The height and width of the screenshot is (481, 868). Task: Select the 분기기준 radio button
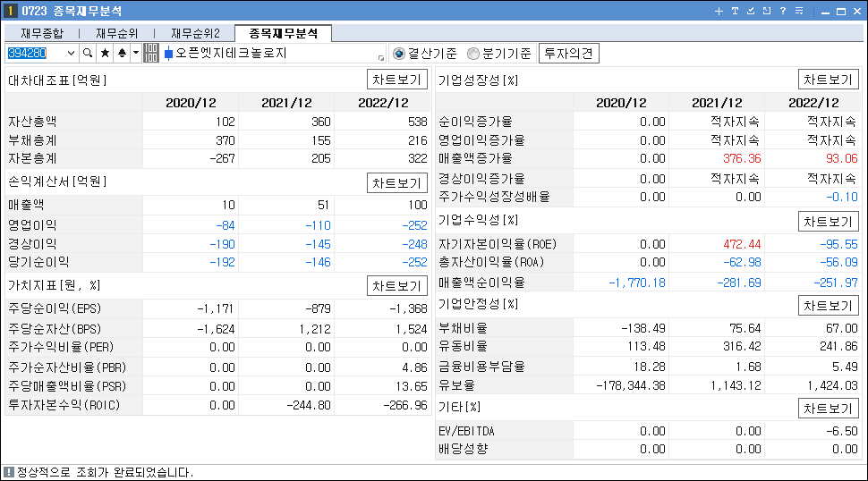point(473,54)
